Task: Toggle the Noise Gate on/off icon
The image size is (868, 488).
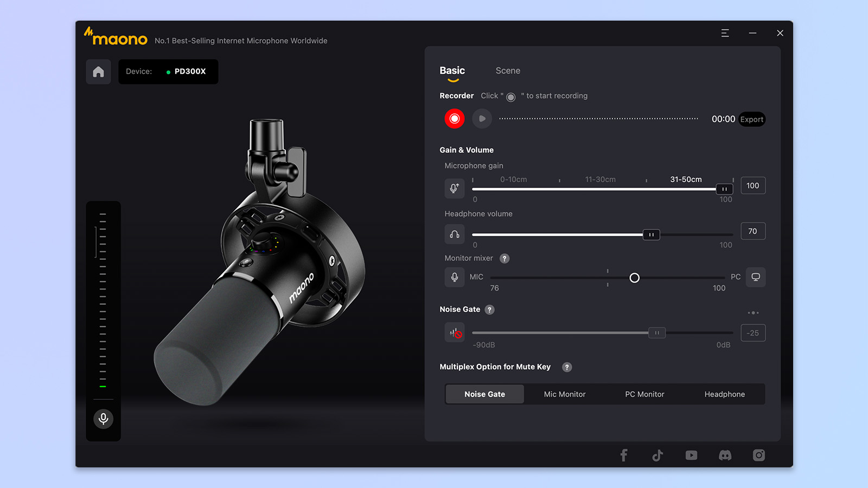Action: click(455, 333)
